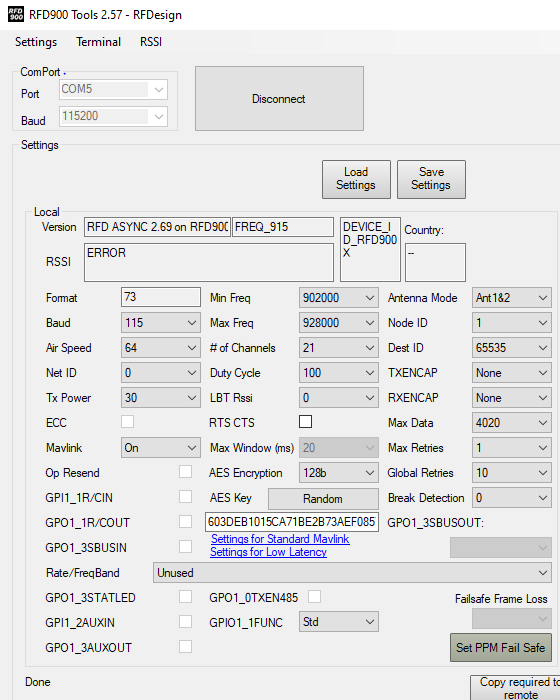Open the AES Encryption dropdown
The image size is (560, 700).
point(339,473)
